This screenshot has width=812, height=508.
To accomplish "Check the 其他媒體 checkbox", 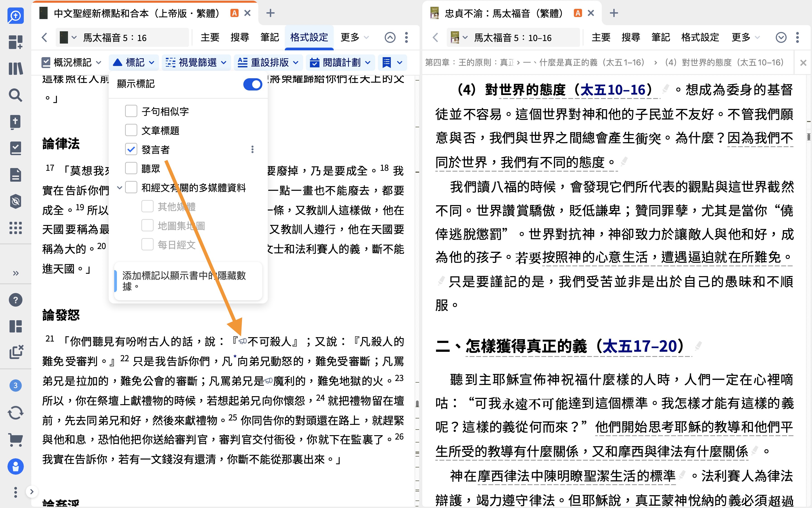I will point(147,206).
